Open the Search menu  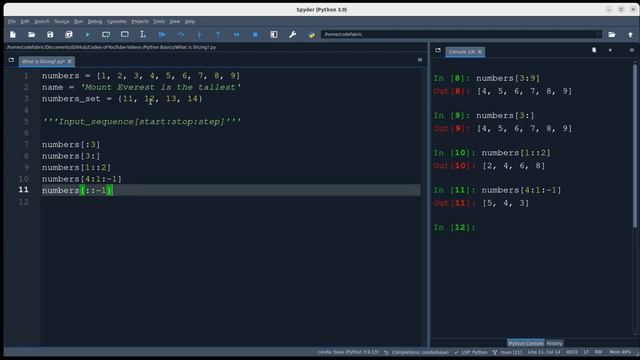(x=42, y=21)
